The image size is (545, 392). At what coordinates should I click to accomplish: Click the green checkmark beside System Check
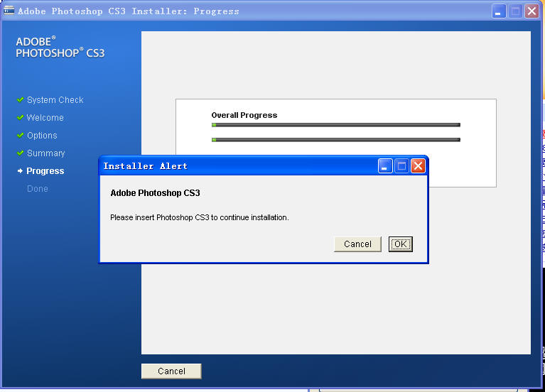click(20, 99)
